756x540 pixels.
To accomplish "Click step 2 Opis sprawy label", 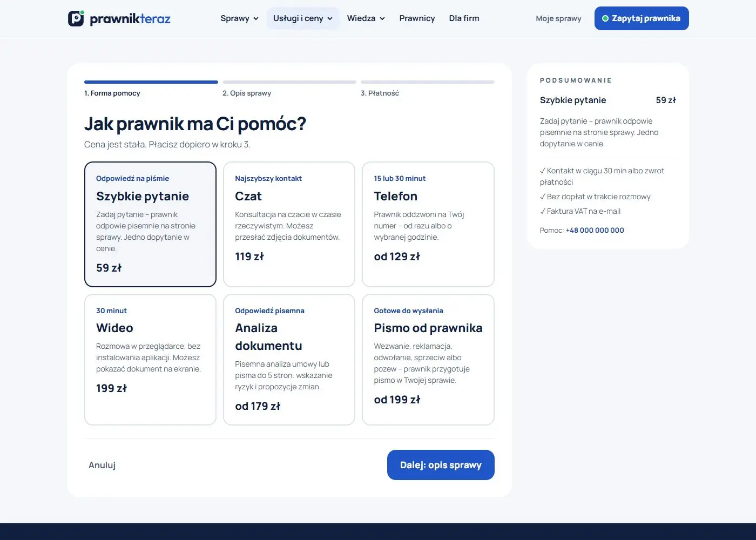I will point(247,93).
